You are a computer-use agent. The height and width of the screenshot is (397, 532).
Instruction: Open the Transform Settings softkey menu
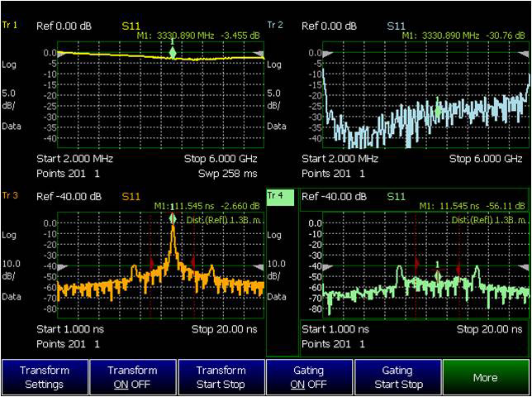[44, 377]
